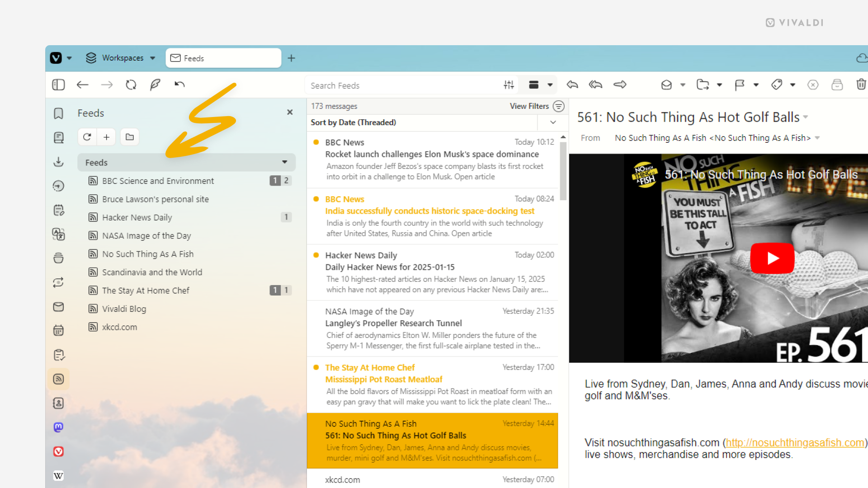The height and width of the screenshot is (488, 868).
Task: Click View Filters
Action: coord(537,106)
